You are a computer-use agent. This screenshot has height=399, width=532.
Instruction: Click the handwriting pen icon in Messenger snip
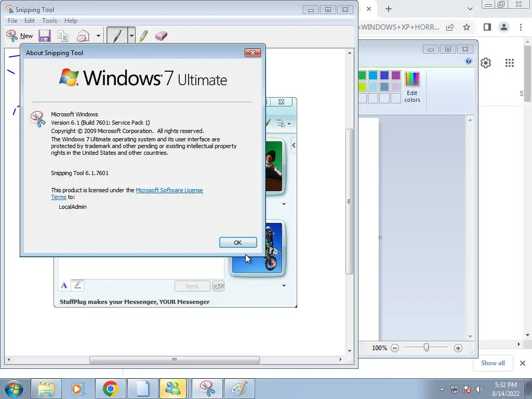point(78,285)
